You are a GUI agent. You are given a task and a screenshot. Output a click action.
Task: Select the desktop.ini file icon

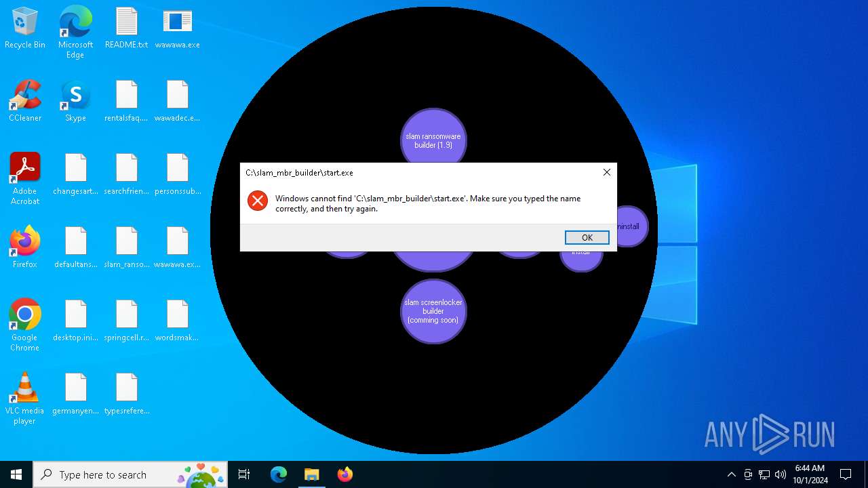[x=75, y=321]
